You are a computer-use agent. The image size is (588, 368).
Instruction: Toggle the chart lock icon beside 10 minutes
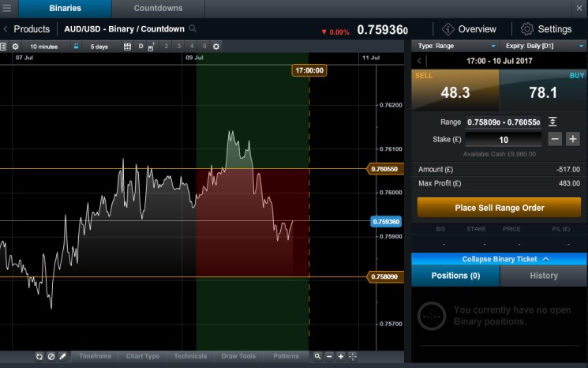tap(77, 47)
